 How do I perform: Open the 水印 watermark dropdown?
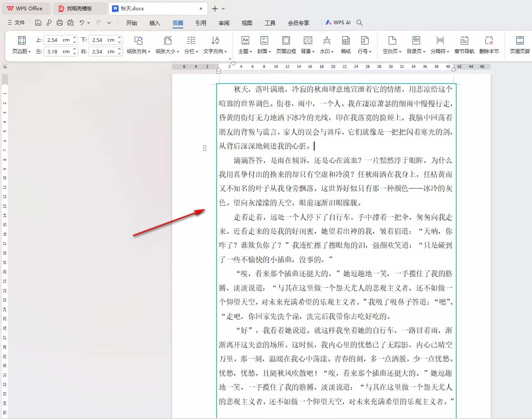[x=327, y=45]
